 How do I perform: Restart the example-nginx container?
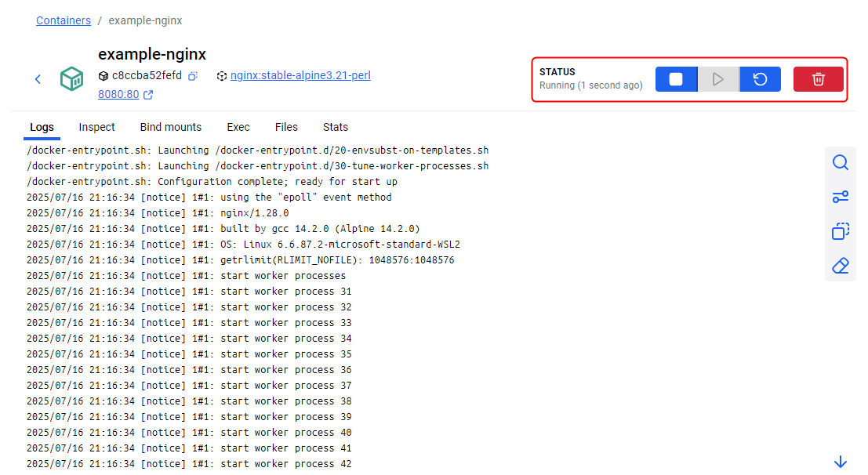[x=760, y=79]
